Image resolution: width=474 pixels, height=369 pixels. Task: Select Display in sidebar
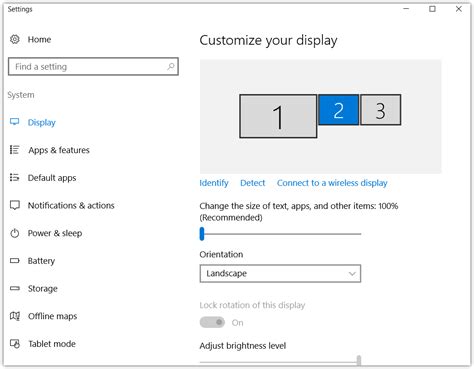coord(42,122)
